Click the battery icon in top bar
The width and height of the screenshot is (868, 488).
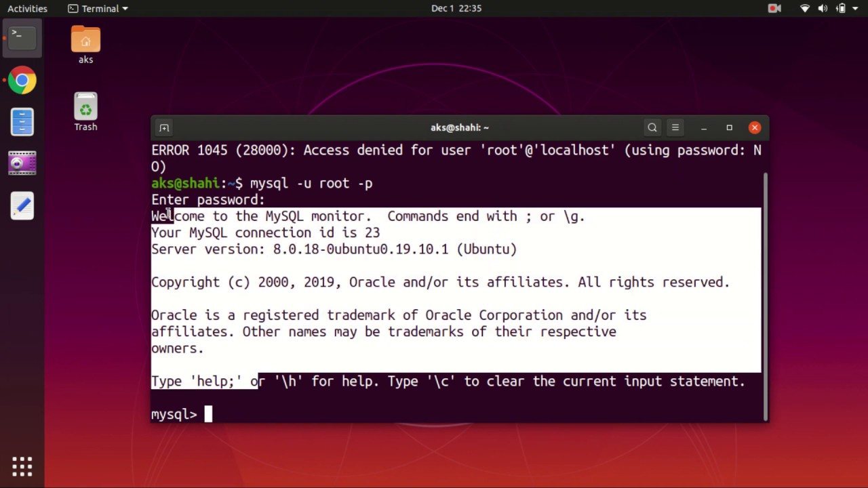[841, 8]
